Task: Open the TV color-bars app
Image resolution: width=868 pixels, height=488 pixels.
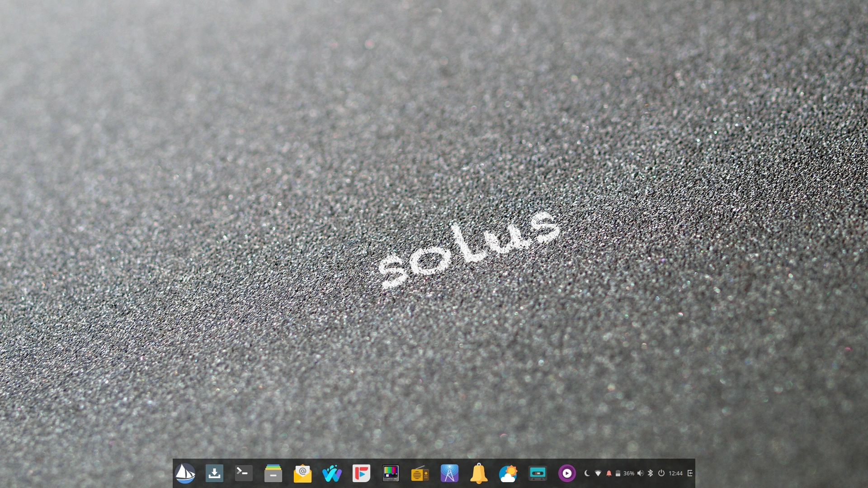Action: [x=391, y=473]
